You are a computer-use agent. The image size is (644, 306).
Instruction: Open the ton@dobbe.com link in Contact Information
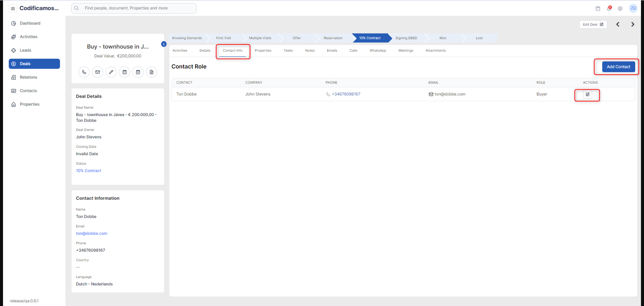pos(92,234)
